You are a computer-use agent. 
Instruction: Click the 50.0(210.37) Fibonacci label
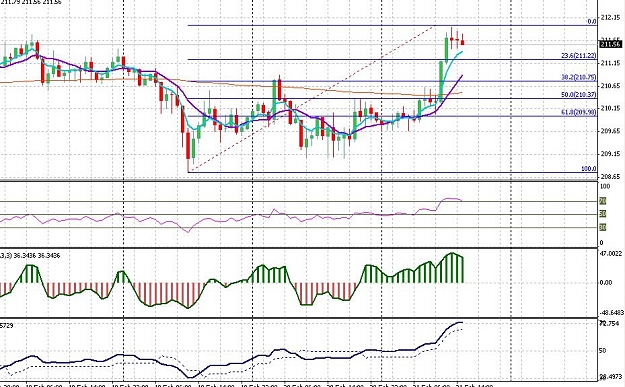click(579, 94)
